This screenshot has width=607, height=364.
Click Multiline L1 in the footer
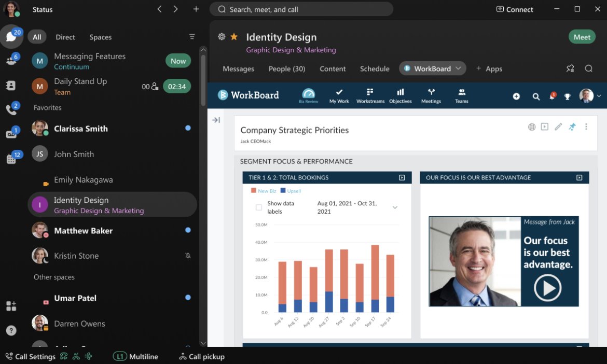135,357
